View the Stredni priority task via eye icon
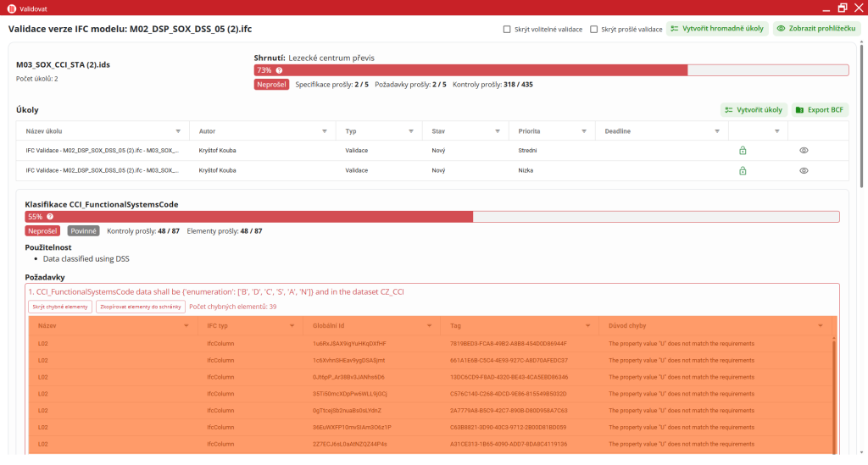The image size is (868, 465). point(804,150)
